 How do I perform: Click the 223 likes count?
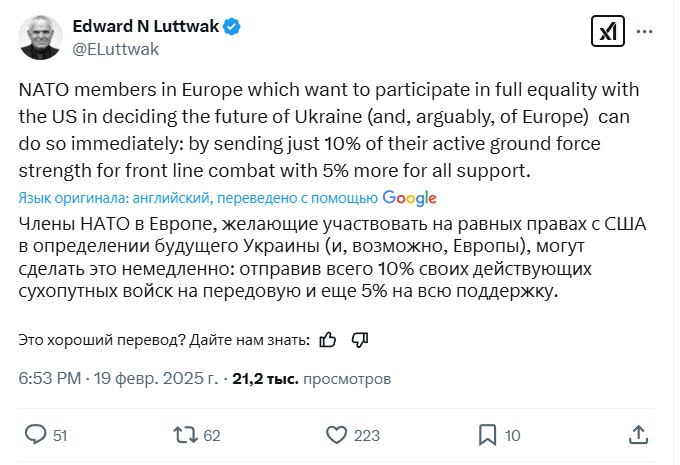[x=367, y=435]
